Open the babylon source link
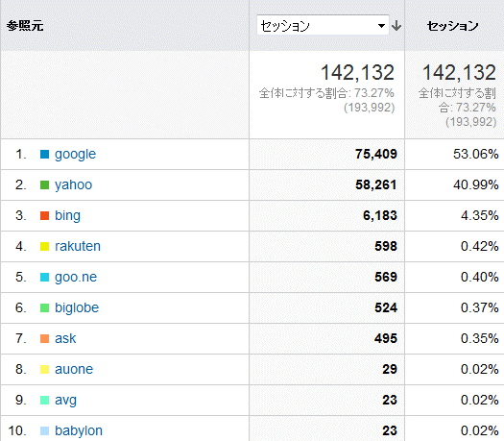 click(79, 431)
